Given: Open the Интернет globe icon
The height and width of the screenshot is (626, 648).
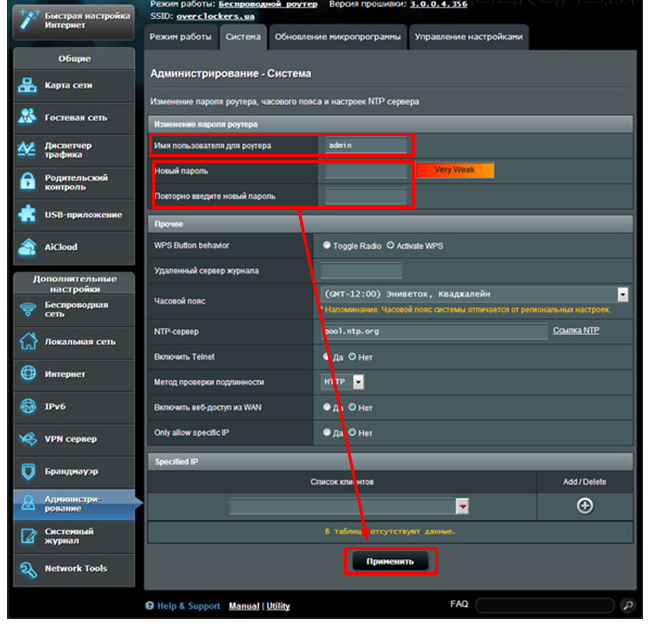Looking at the screenshot, I should click(x=28, y=373).
